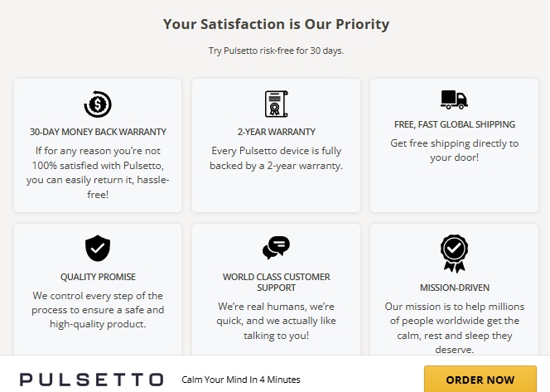Click the "Try Pulsetto risk-free for 30 days" text
Image resolution: width=550 pixels, height=392 pixels.
tap(276, 51)
